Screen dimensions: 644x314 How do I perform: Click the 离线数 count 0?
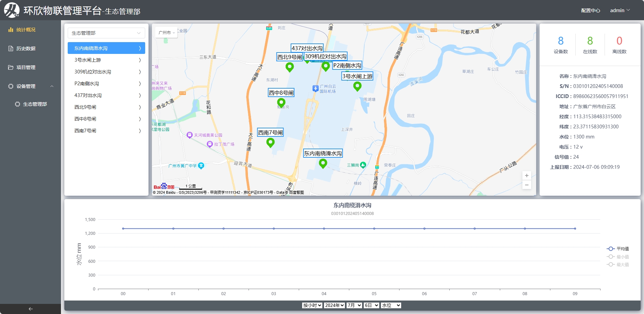(619, 41)
